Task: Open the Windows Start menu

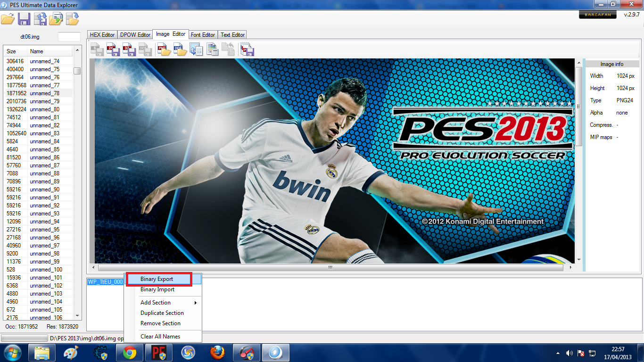Action: click(x=13, y=353)
